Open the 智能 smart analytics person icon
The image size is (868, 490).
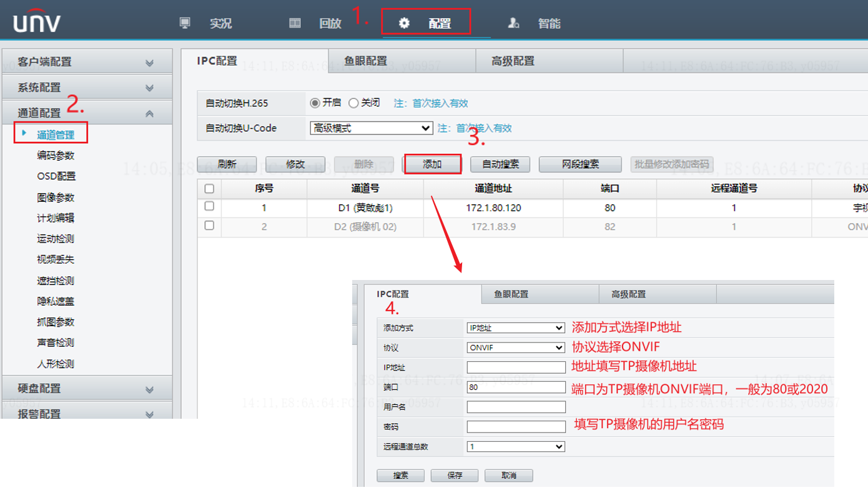click(513, 22)
